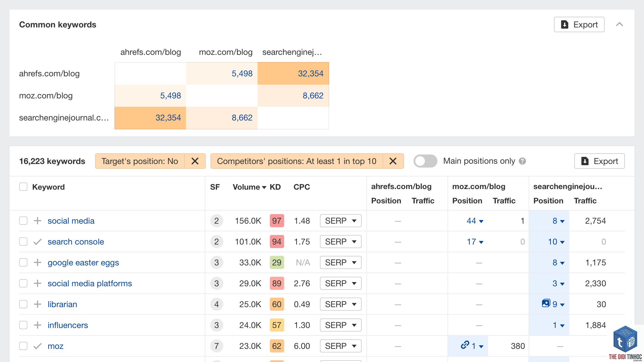The height and width of the screenshot is (362, 644).
Task: Click the Keyword column header
Action: [48, 187]
